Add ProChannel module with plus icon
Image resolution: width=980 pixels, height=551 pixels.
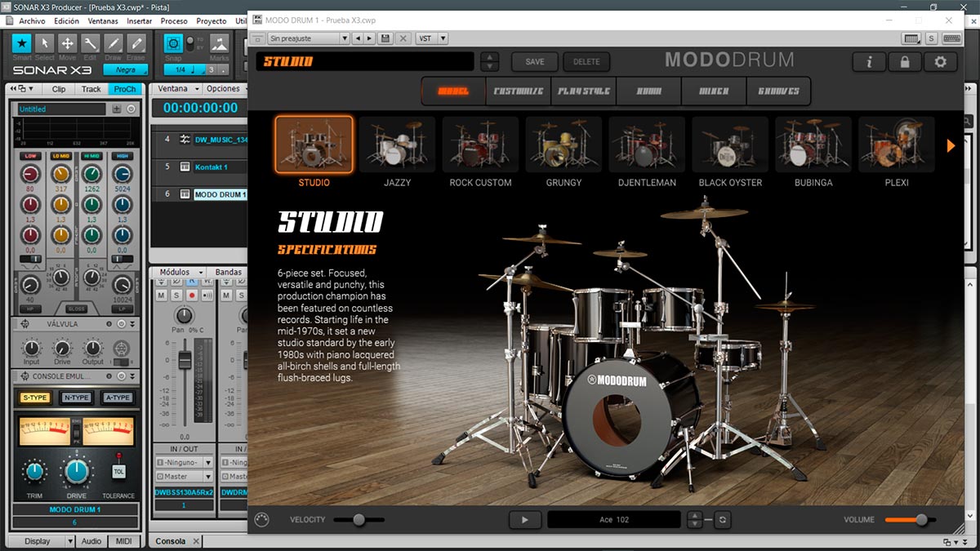(x=117, y=109)
